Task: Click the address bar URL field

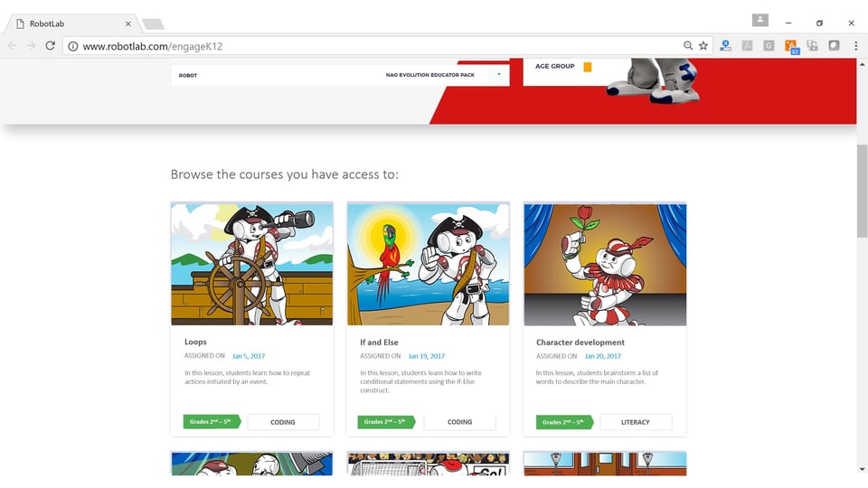Action: click(x=362, y=45)
